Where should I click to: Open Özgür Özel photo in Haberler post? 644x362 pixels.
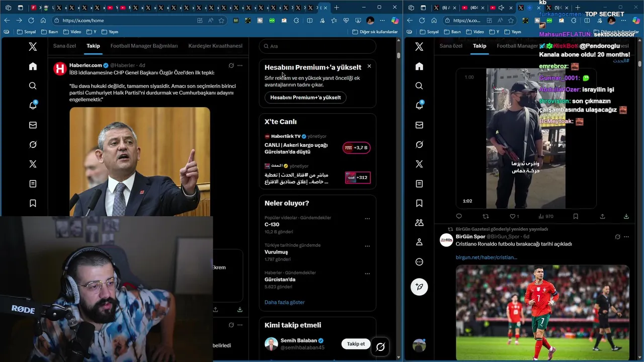pos(140,161)
